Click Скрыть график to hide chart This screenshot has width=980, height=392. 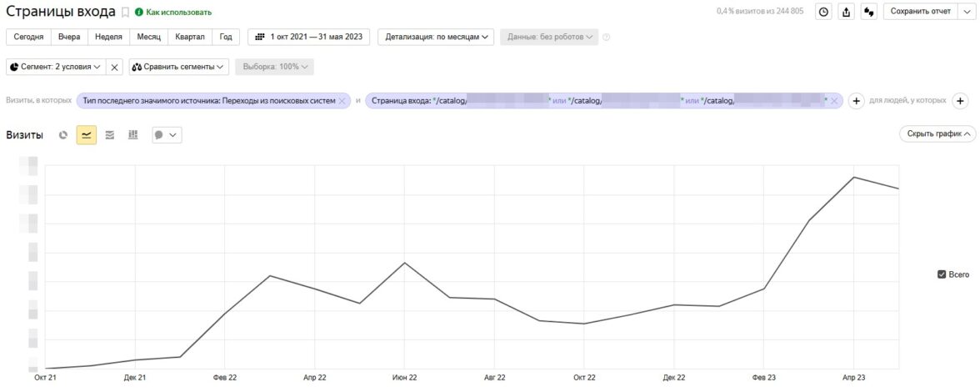pos(937,133)
